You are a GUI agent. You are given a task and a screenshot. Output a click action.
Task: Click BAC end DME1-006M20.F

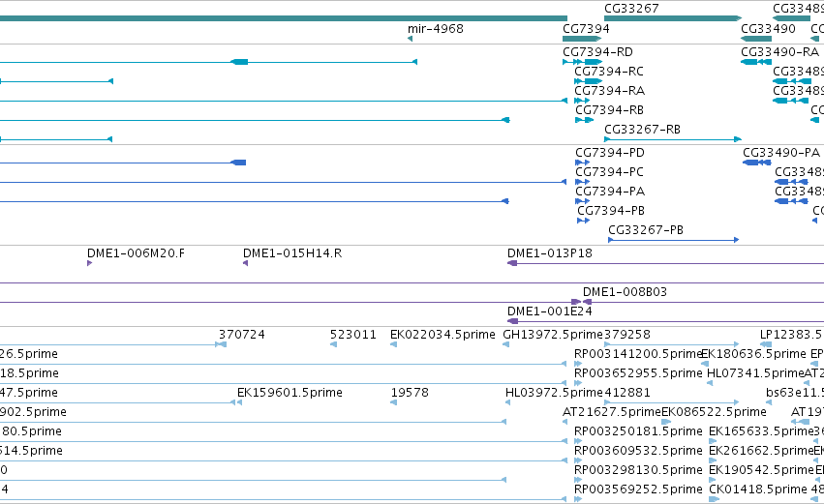click(136, 253)
